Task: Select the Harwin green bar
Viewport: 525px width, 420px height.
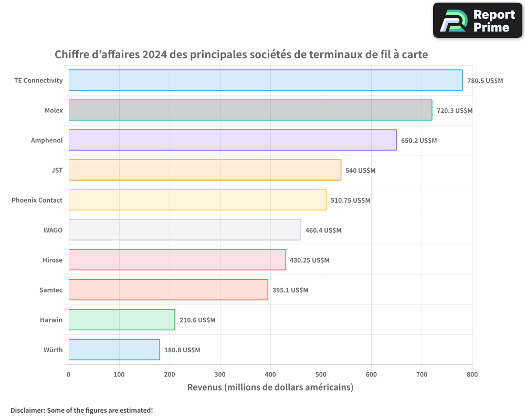Action: (122, 320)
